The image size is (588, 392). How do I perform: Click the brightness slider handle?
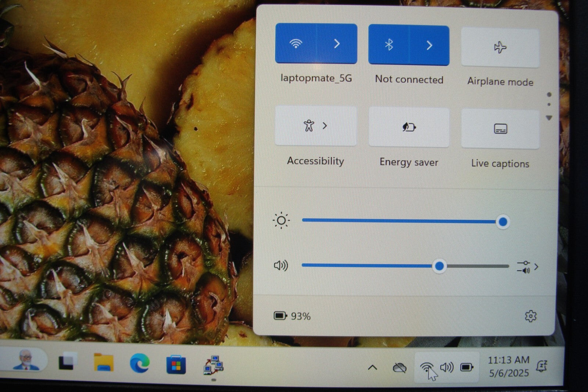click(x=503, y=222)
